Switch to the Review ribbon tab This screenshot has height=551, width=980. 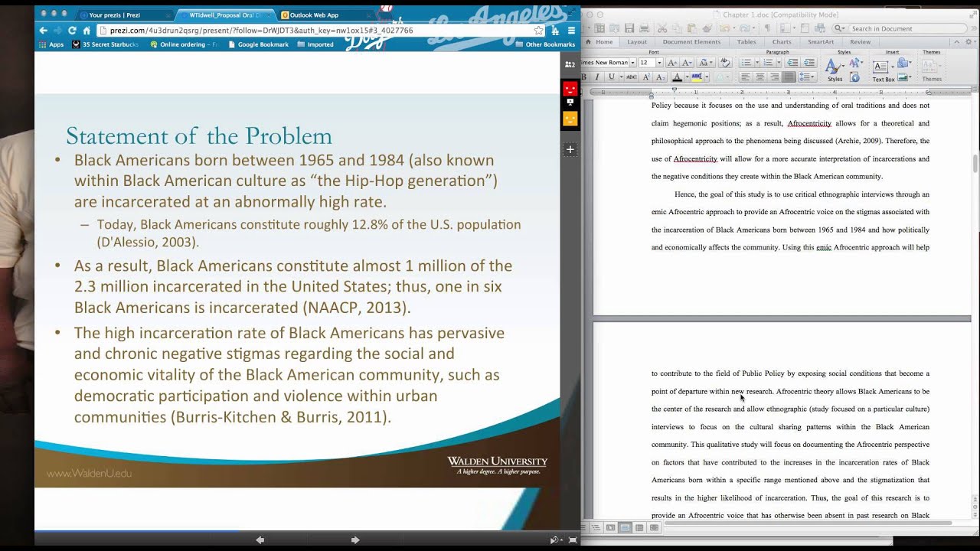(860, 42)
